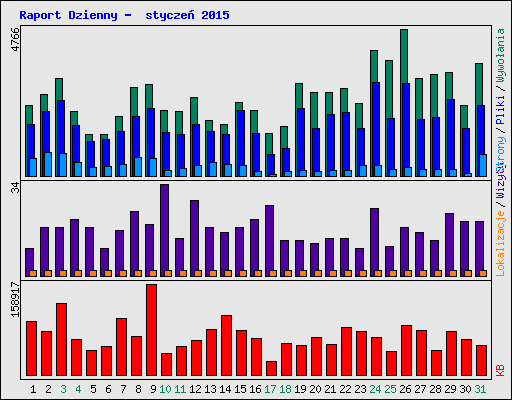This screenshot has width=512, height=400.
Task: Click the chart title Raport Dzienny
Action: [x=69, y=15]
